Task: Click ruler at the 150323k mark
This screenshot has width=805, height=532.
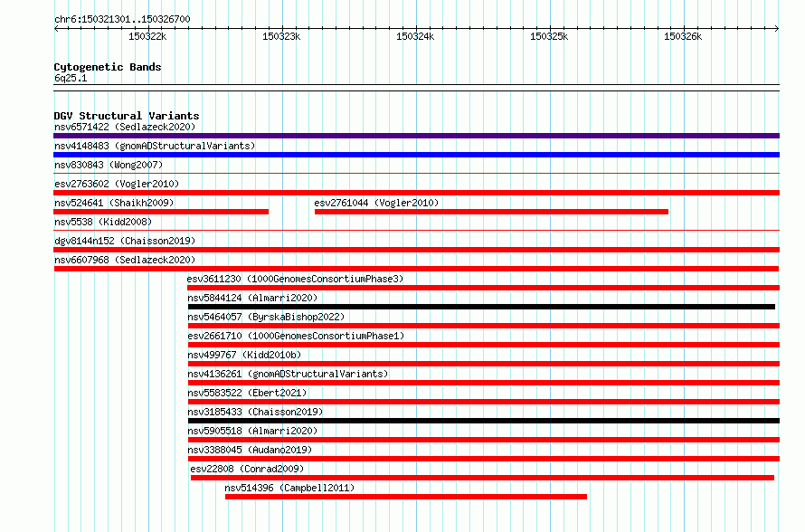Action: pyautogui.click(x=282, y=36)
